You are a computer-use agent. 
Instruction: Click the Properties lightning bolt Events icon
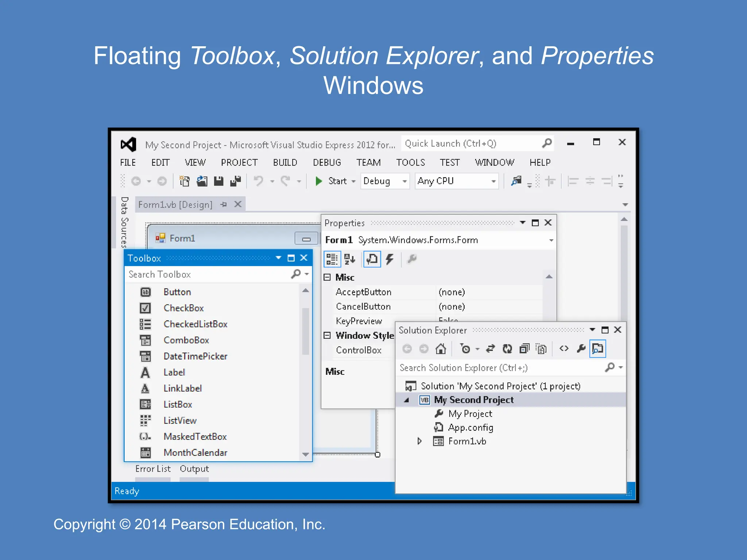point(390,259)
